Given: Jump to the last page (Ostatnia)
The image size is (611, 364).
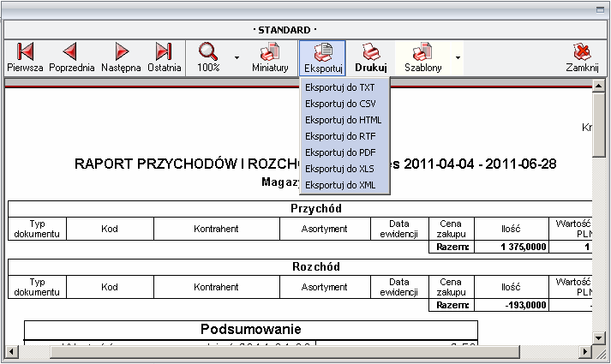Looking at the screenshot, I should 164,57.
